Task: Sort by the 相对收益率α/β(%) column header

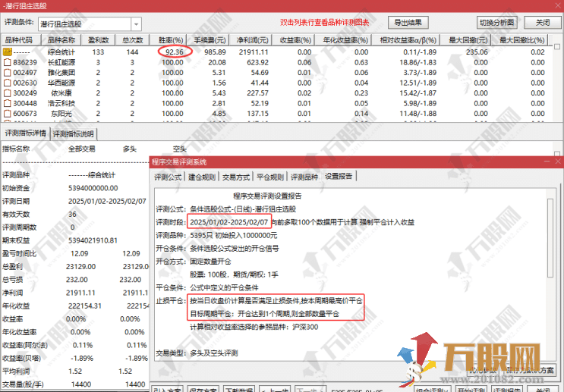Action: (x=408, y=40)
